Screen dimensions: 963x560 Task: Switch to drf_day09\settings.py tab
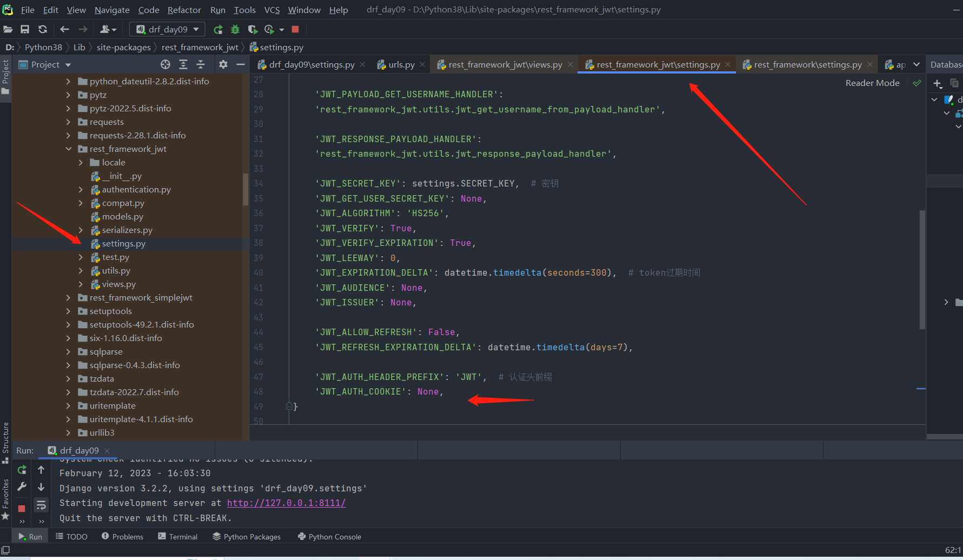tap(311, 64)
